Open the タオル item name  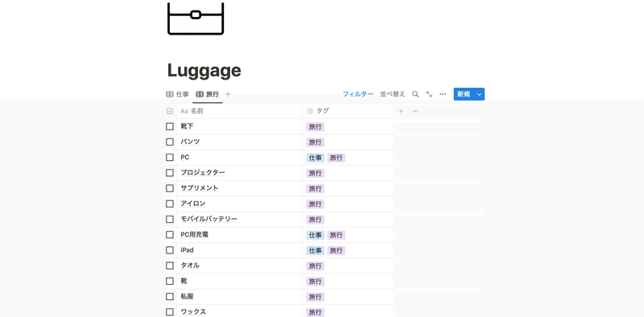pyautogui.click(x=190, y=266)
